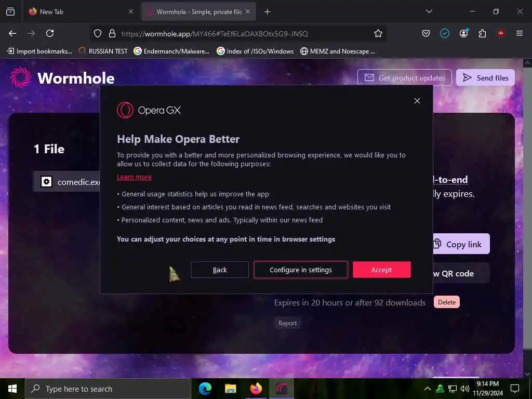This screenshot has width=532, height=399.
Task: Go back one page in Firefox
Action: click(x=12, y=33)
